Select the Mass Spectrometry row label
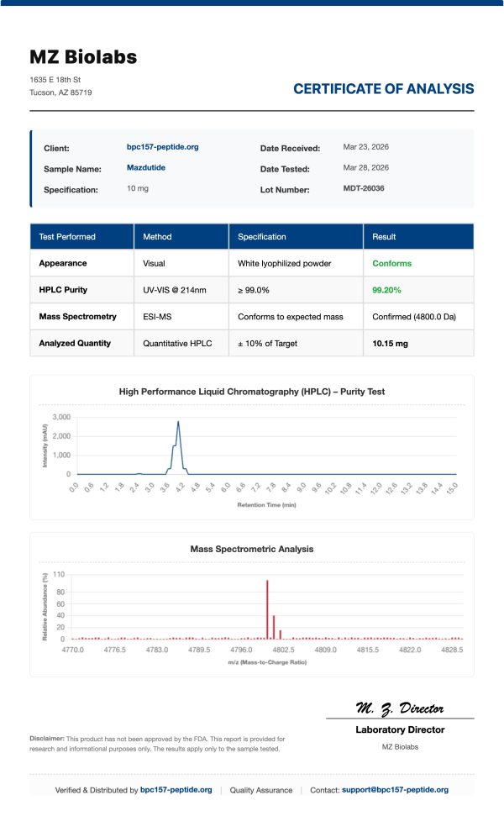The height and width of the screenshot is (832, 504). [x=77, y=316]
